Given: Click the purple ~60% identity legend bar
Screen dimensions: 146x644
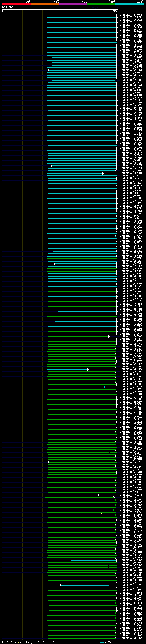Looking at the screenshot, I should pos(73,4).
